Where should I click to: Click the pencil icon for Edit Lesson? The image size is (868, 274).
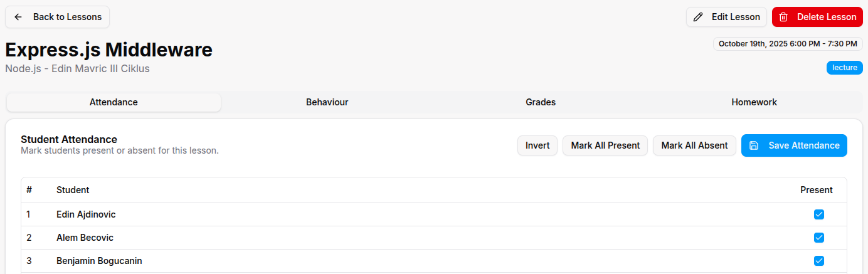(698, 17)
